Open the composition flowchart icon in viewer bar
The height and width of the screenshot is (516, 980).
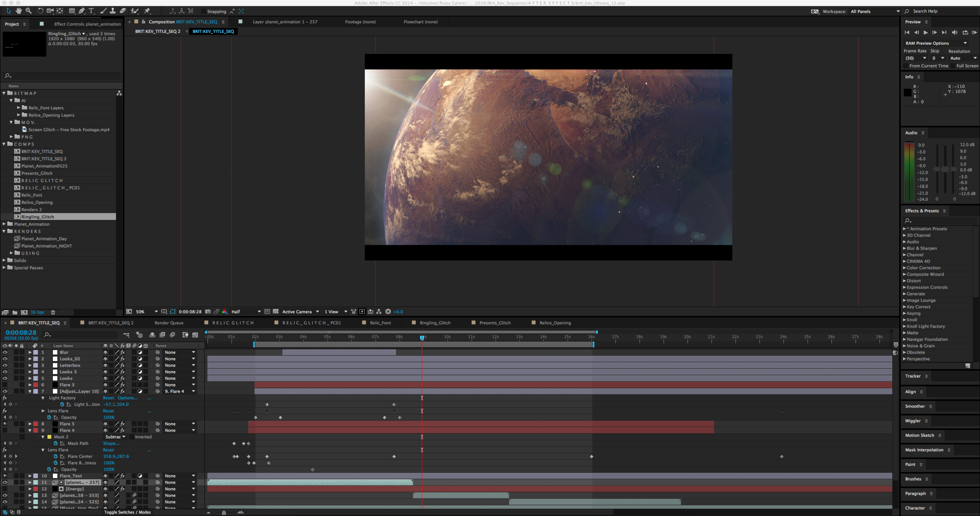(x=379, y=312)
